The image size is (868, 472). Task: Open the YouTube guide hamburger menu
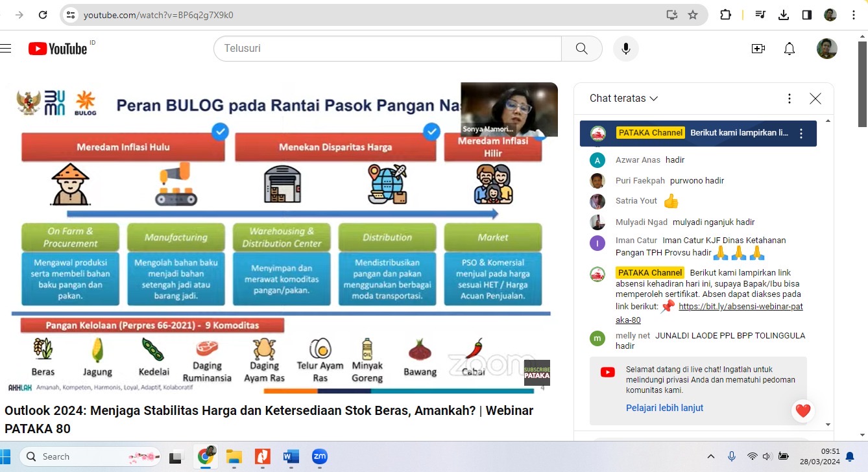point(6,49)
